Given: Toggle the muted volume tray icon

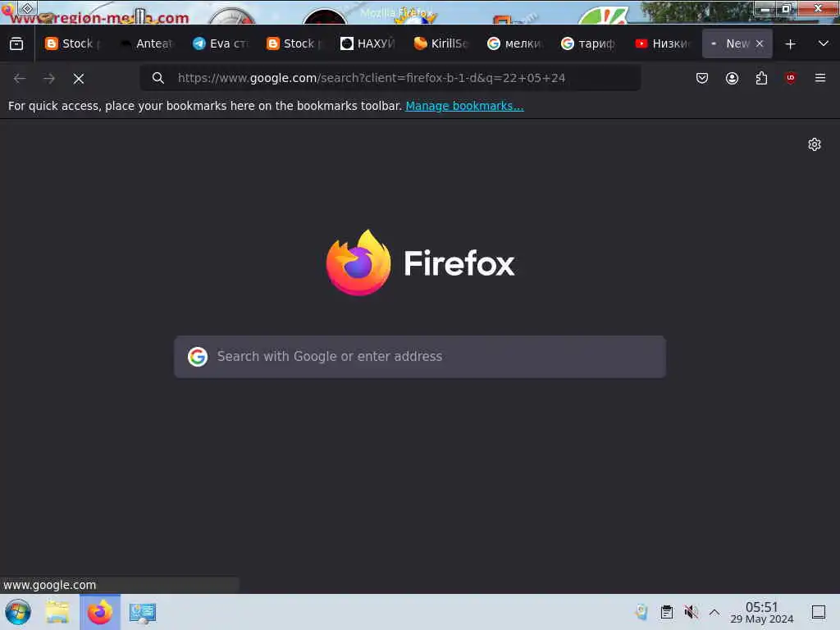Looking at the screenshot, I should [691, 612].
